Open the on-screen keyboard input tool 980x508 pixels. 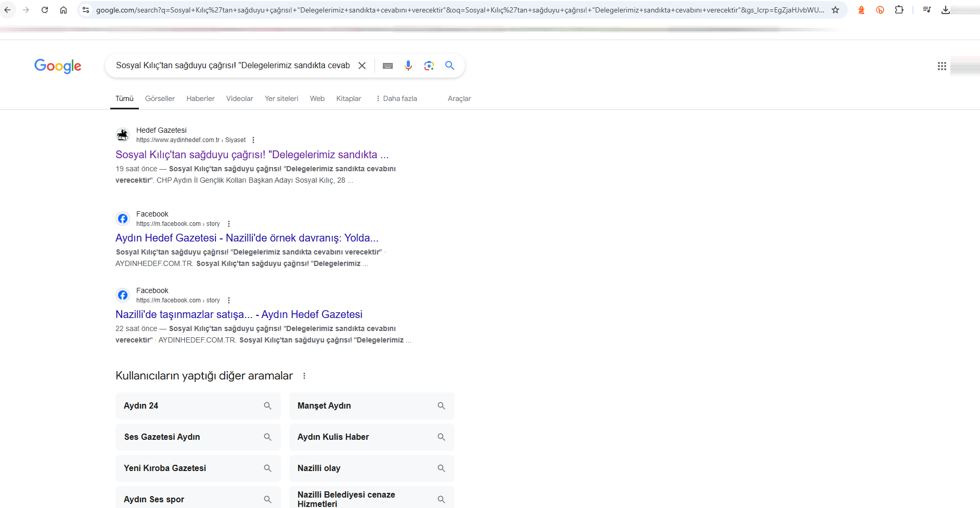click(x=388, y=66)
